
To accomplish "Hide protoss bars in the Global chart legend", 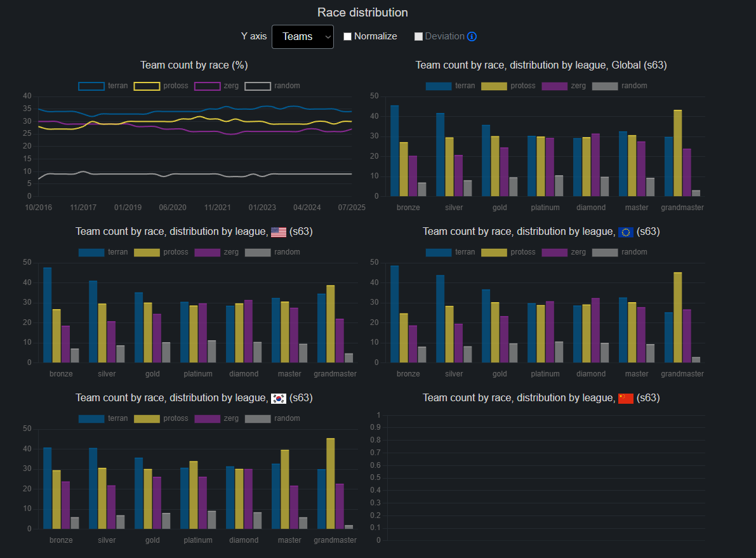I will [x=508, y=86].
